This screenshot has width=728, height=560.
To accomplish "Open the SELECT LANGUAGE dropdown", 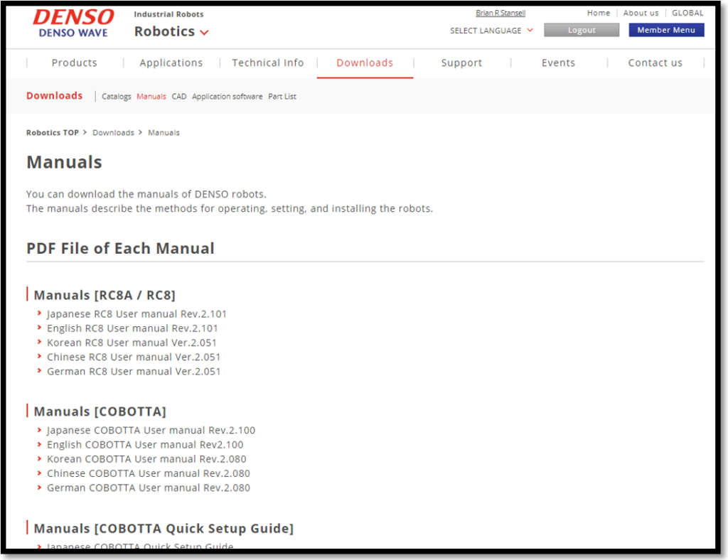I will click(x=491, y=31).
